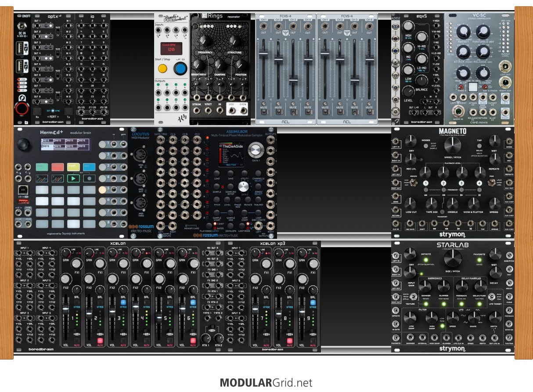
Task: Click Magneto transport play button
Action: [461, 190]
